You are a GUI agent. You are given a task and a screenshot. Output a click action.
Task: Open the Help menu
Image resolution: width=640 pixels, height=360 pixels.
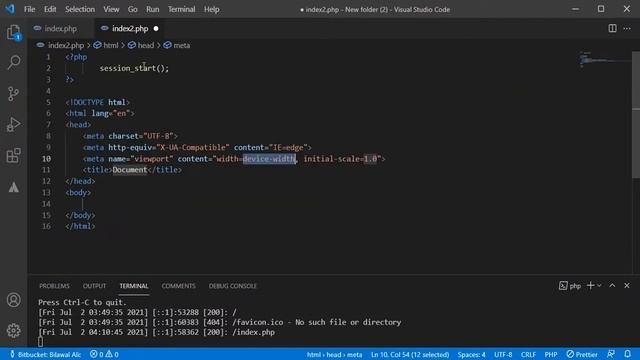click(x=211, y=9)
